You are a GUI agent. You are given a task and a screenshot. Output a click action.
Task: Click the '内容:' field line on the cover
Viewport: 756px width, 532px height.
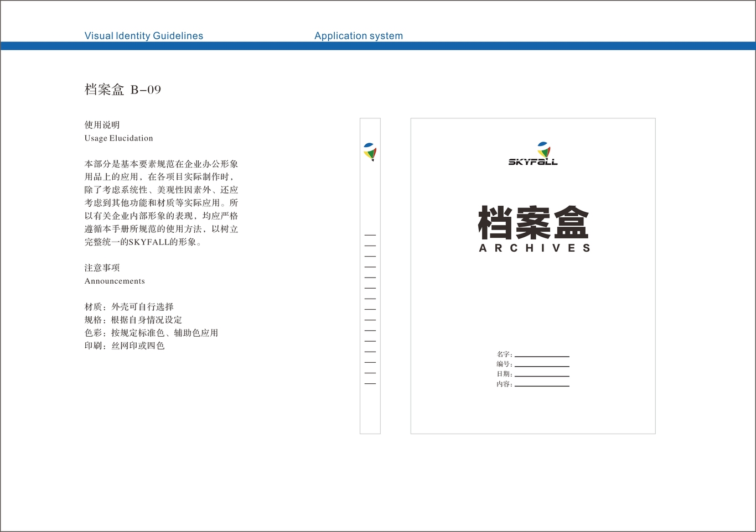click(542, 386)
